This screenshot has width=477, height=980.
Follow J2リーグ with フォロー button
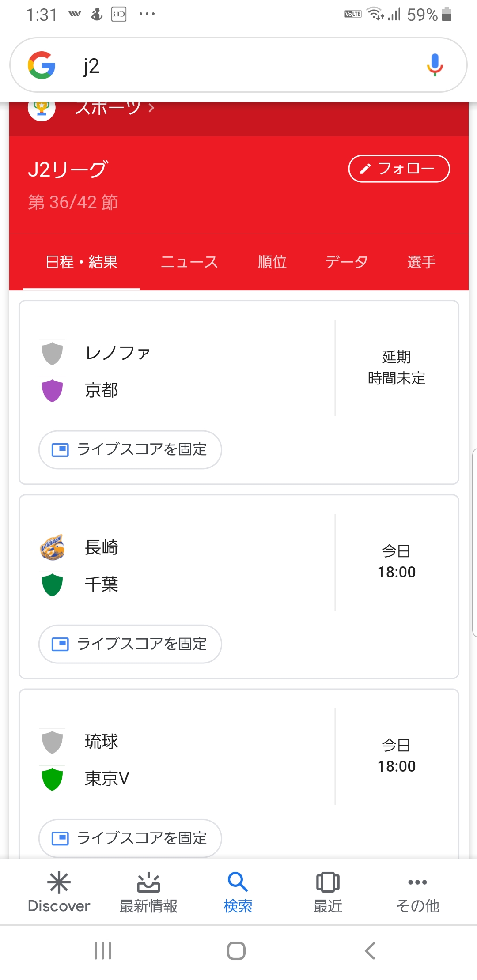399,169
